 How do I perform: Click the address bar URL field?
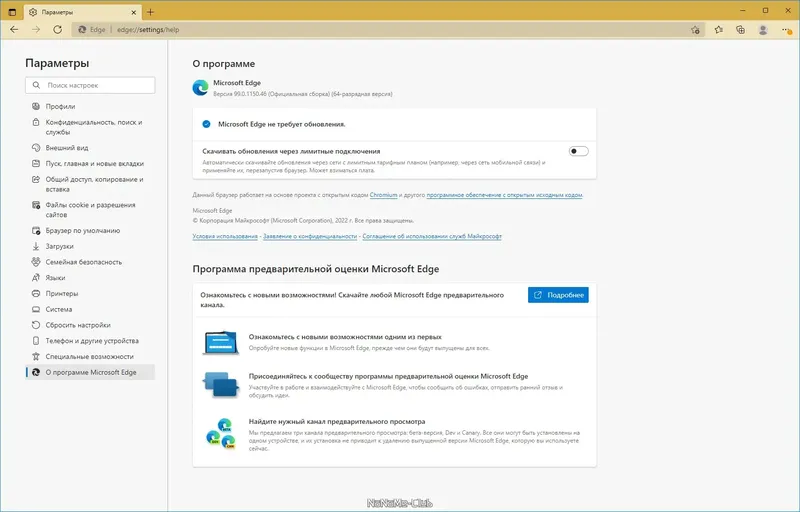click(x=388, y=30)
